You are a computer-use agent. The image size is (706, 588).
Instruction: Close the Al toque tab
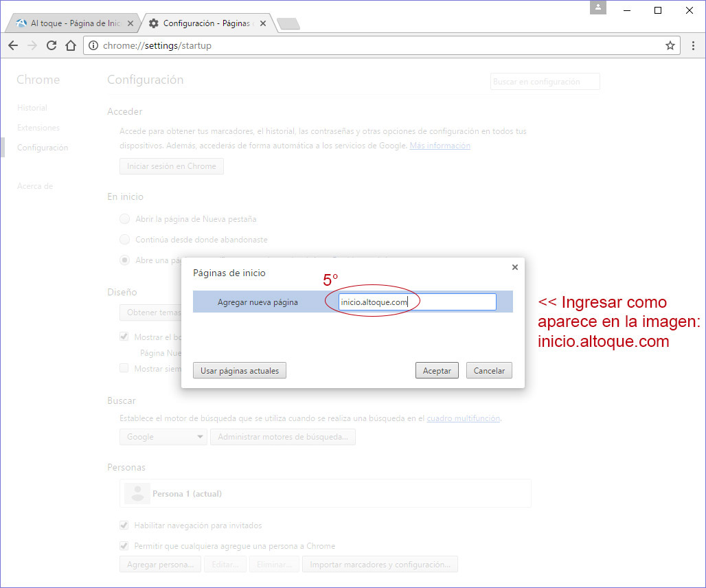[x=130, y=23]
